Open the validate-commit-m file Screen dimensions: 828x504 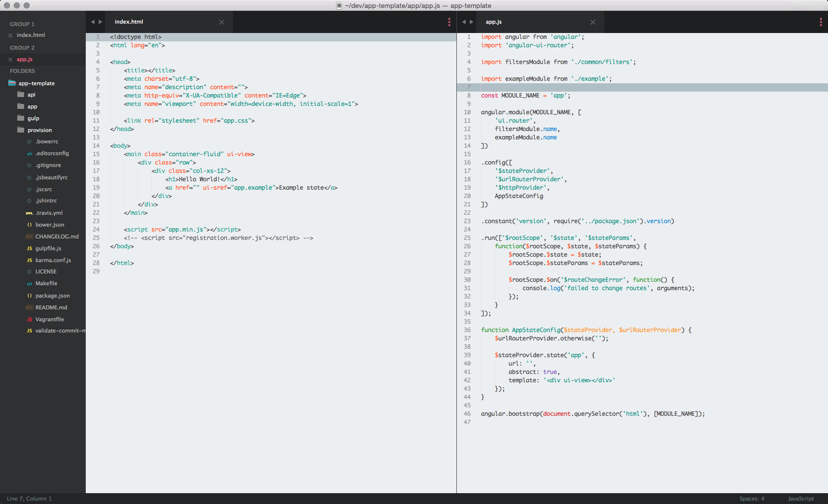coord(60,331)
